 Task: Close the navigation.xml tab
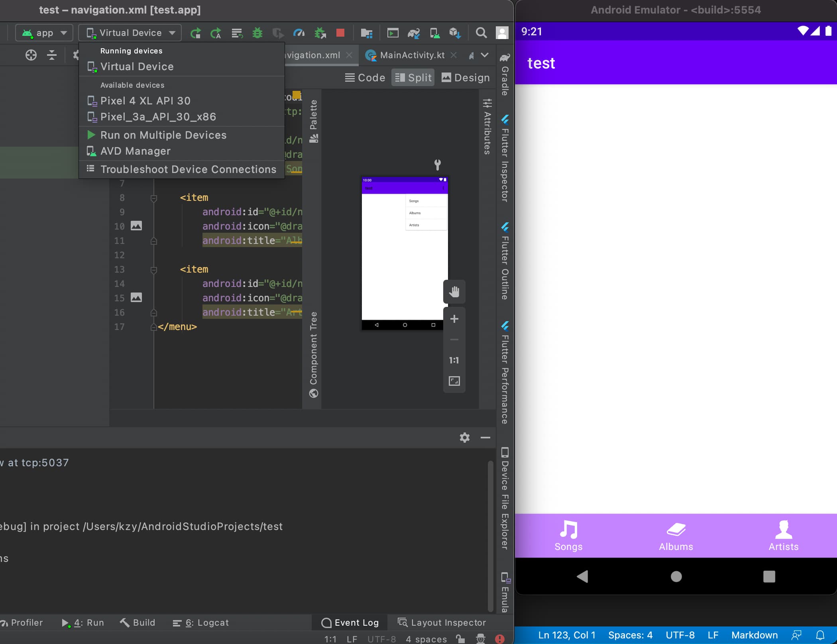(349, 55)
